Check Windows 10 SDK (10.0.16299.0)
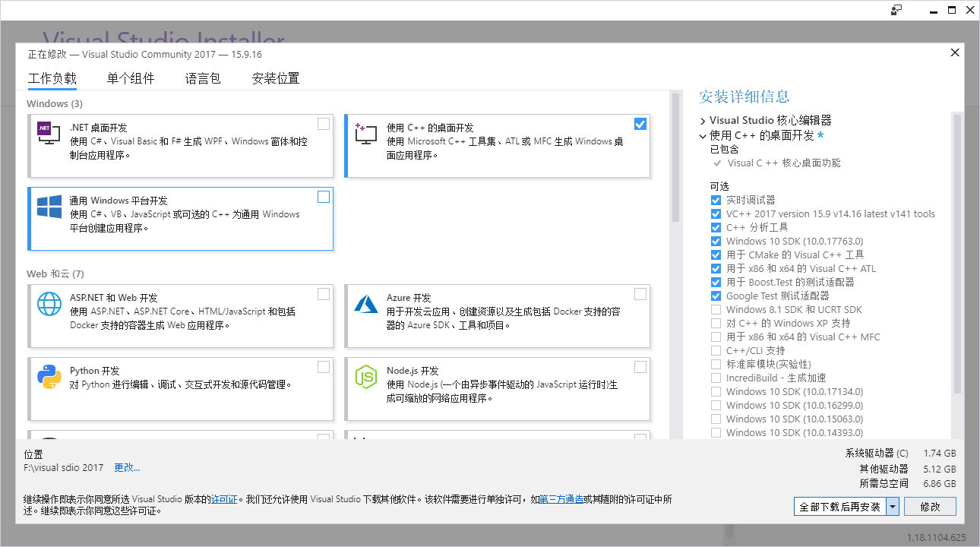980x547 pixels. pyautogui.click(x=716, y=405)
